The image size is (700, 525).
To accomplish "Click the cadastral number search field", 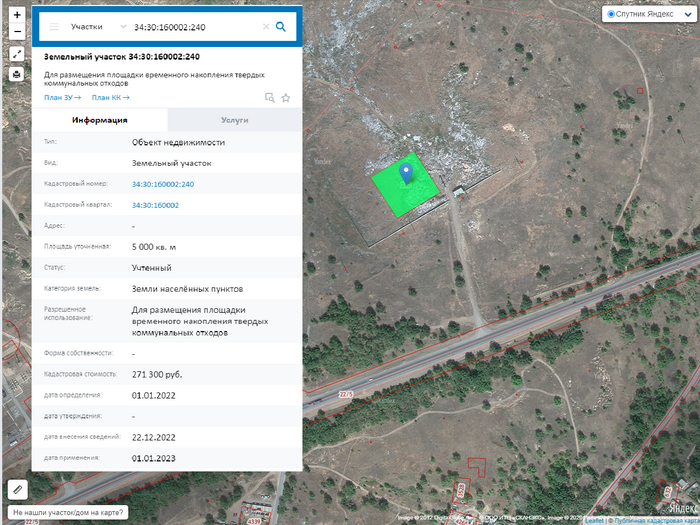I will (x=195, y=27).
